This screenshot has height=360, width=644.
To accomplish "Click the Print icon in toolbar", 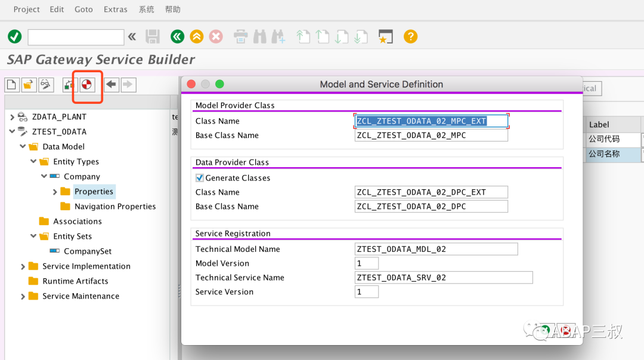I will (241, 36).
